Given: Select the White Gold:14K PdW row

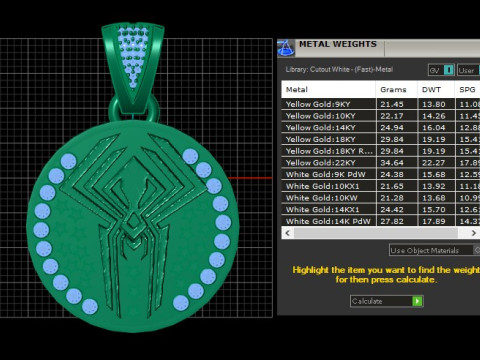Looking at the screenshot, I should point(381,221).
